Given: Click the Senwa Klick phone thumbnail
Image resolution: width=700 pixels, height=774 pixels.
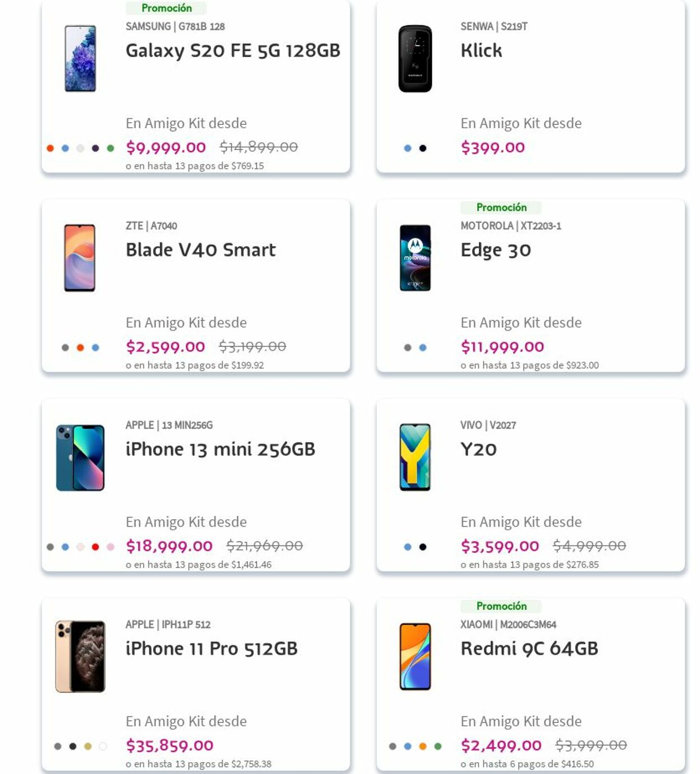Looking at the screenshot, I should coord(415,59).
